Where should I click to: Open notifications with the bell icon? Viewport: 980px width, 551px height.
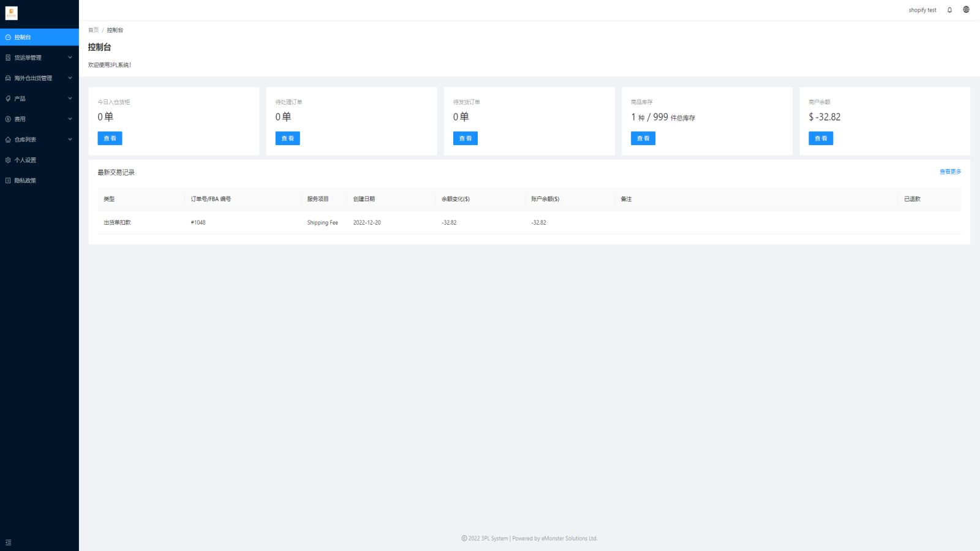(x=950, y=10)
